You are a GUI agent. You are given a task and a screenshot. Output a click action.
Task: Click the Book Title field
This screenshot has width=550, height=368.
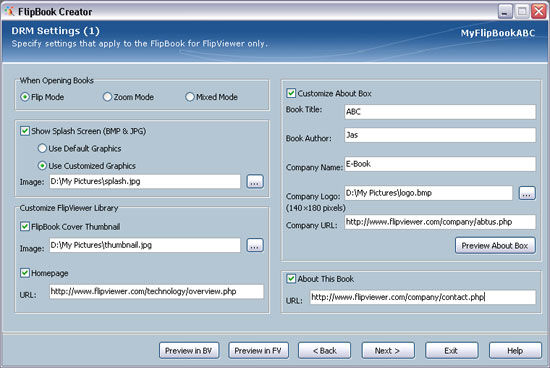[x=440, y=112]
